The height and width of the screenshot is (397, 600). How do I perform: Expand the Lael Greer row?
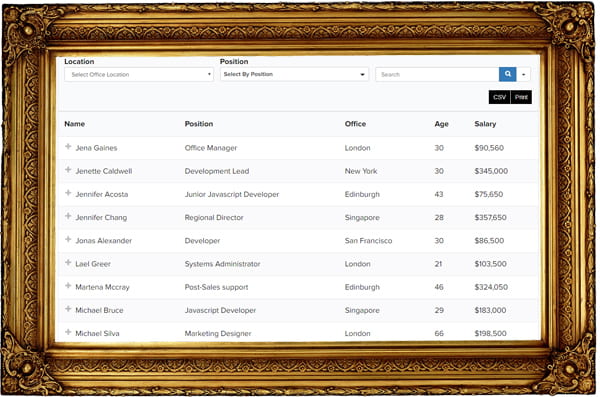(68, 263)
